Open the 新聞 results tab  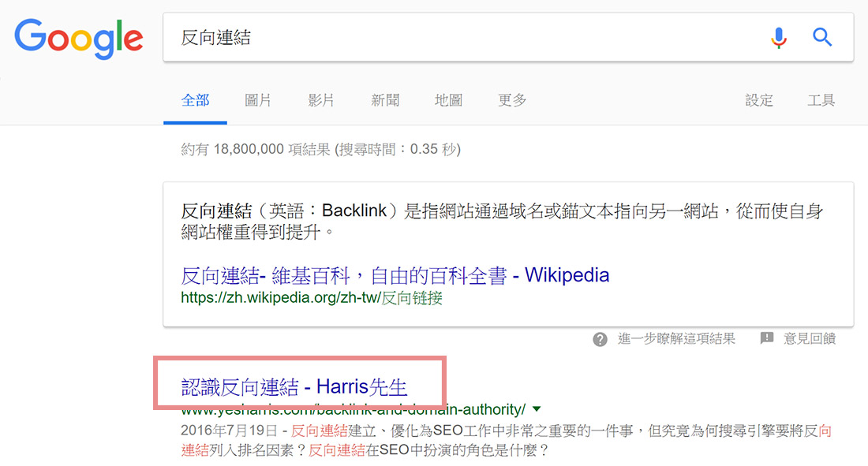click(385, 100)
